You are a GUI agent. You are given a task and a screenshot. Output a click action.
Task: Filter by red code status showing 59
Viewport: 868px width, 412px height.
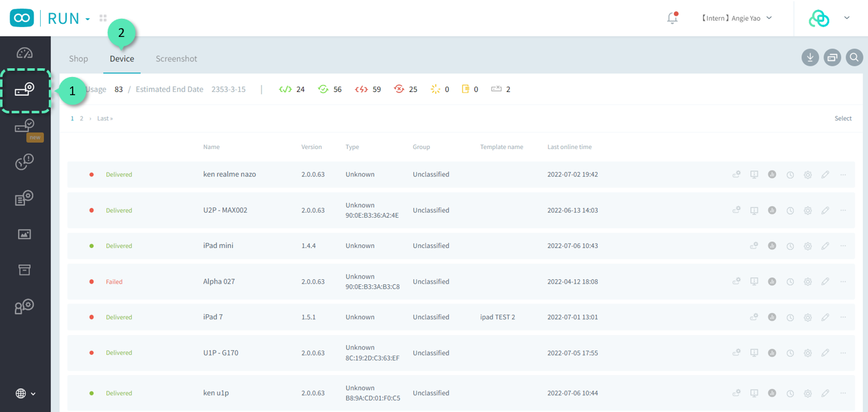pos(368,90)
